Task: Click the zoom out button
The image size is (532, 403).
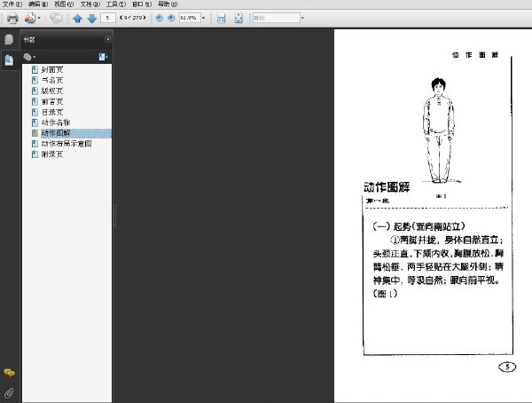Action: (x=159, y=18)
